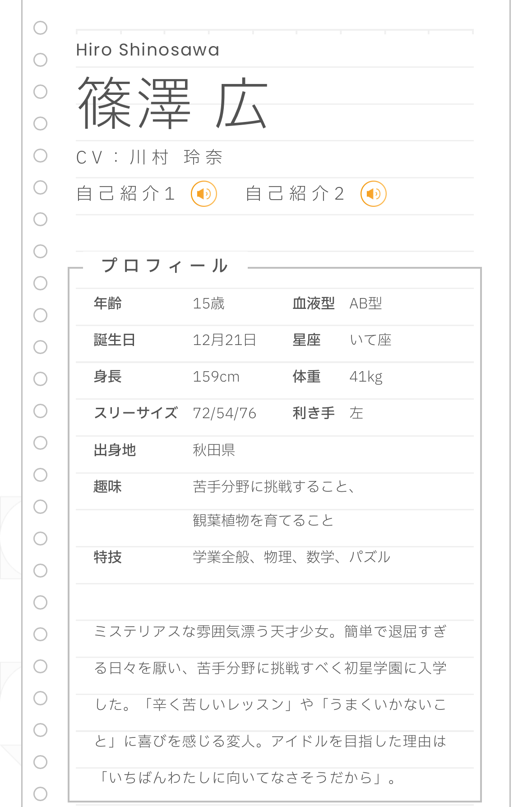Click the CV：川村 玲奈 credit line

pos(149,158)
